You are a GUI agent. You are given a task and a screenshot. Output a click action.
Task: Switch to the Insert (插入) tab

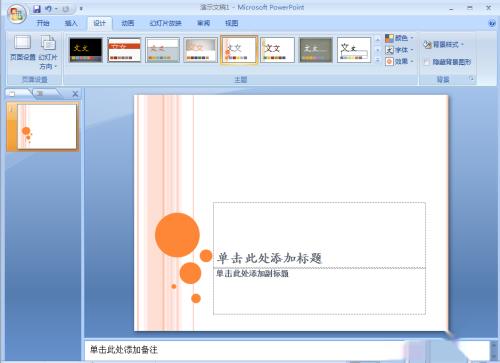(x=71, y=23)
